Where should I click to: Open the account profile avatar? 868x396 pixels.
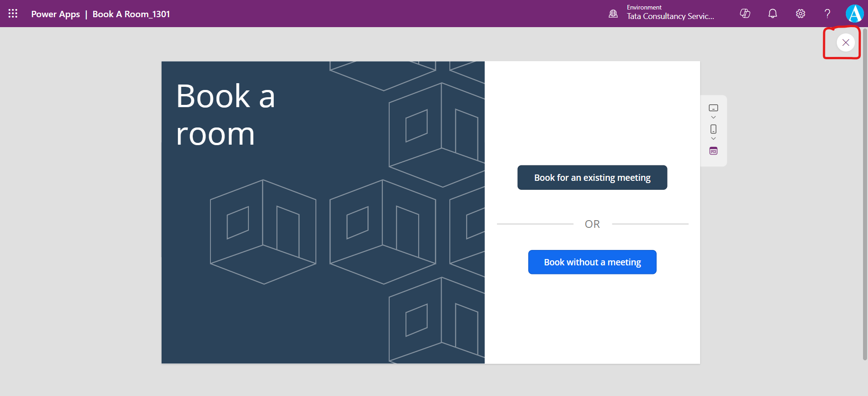(854, 14)
